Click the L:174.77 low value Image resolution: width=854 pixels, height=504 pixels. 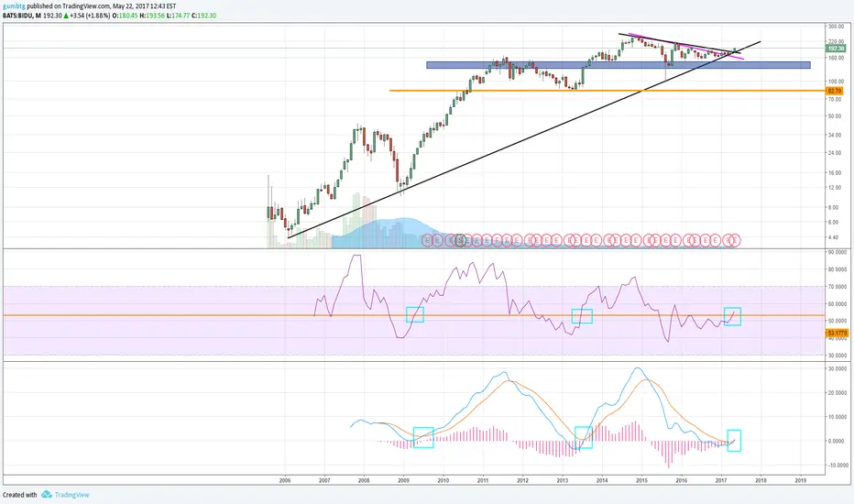coord(178,16)
